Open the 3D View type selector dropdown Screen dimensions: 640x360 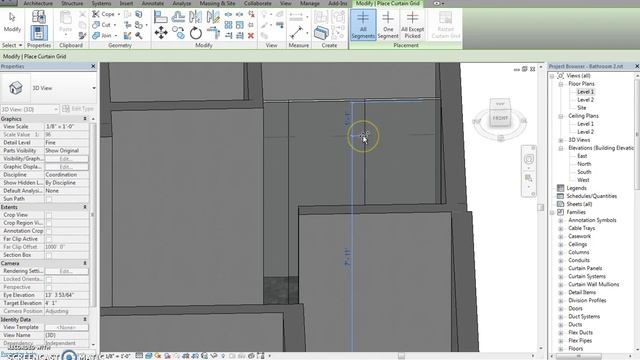tap(94, 88)
